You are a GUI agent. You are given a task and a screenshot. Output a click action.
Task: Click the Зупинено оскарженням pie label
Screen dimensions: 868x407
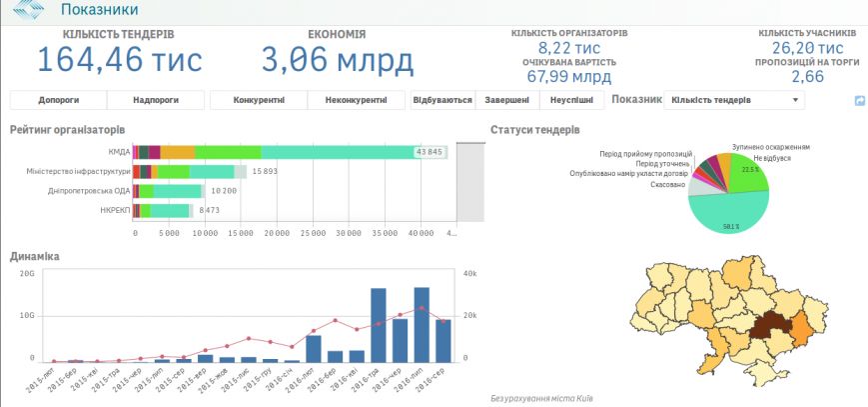click(x=770, y=147)
